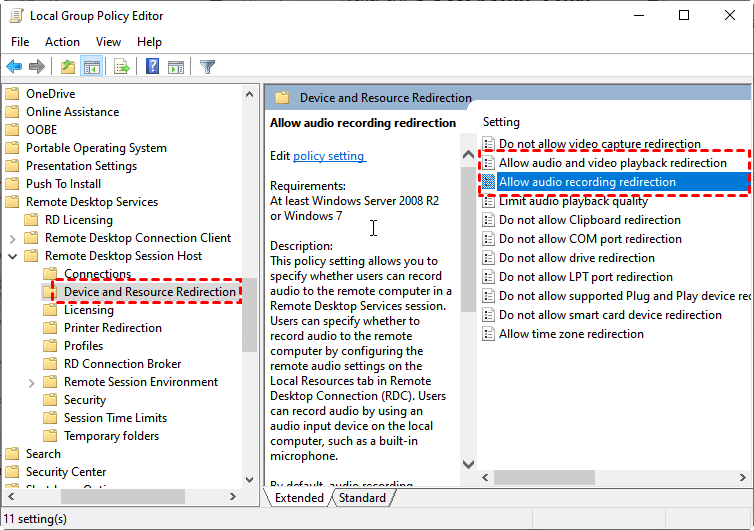Click the Up One Level folder icon

(67, 67)
